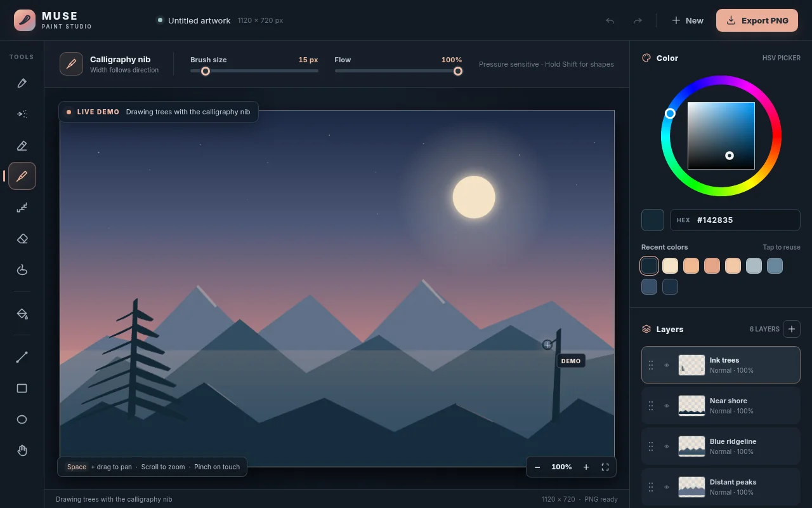Pick the paint bucket fill tool

[22, 314]
